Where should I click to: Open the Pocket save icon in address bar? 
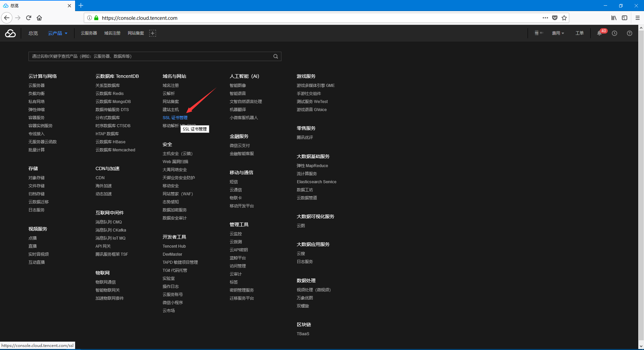coord(555,18)
